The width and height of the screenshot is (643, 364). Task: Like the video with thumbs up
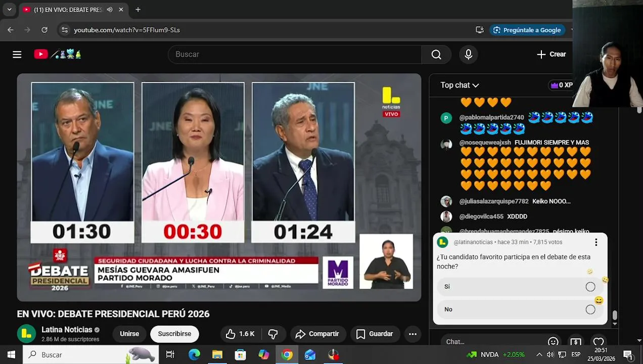[x=240, y=334]
